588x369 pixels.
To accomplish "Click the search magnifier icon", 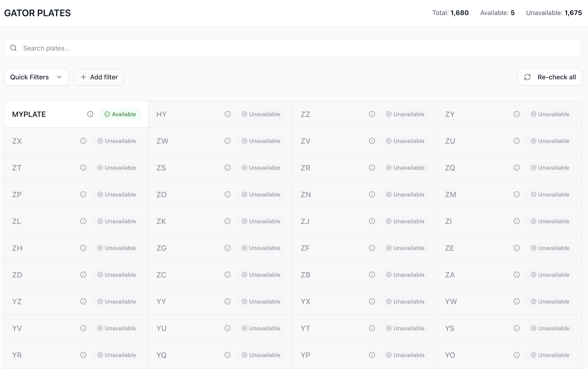I will tap(14, 48).
